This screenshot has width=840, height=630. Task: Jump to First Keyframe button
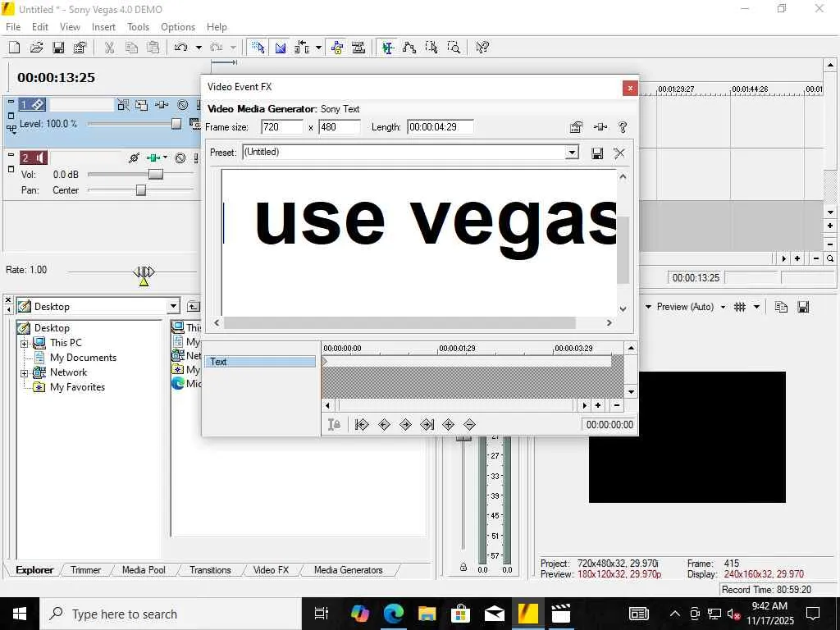pos(362,424)
